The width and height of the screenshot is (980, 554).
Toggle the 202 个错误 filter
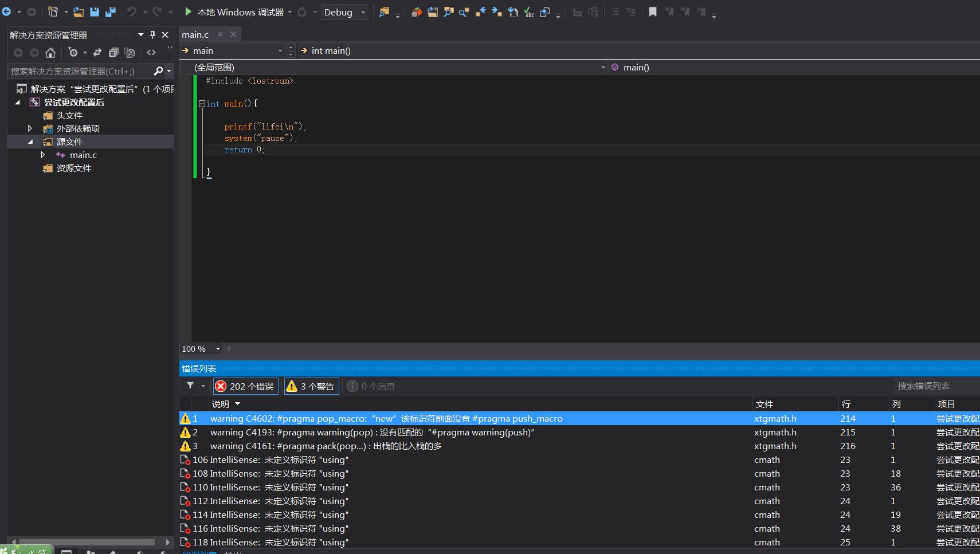pyautogui.click(x=246, y=386)
